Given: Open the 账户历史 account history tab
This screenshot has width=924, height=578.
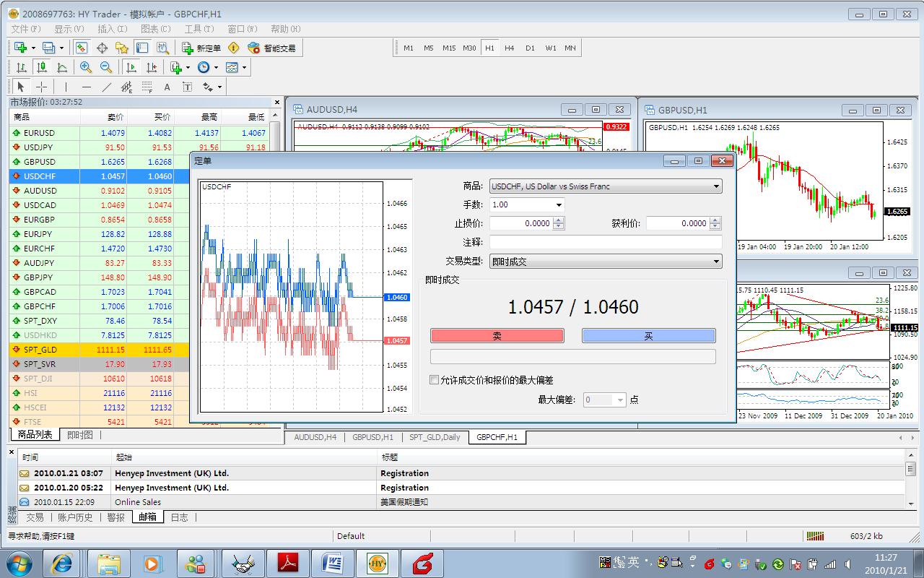Looking at the screenshot, I should pyautogui.click(x=75, y=517).
